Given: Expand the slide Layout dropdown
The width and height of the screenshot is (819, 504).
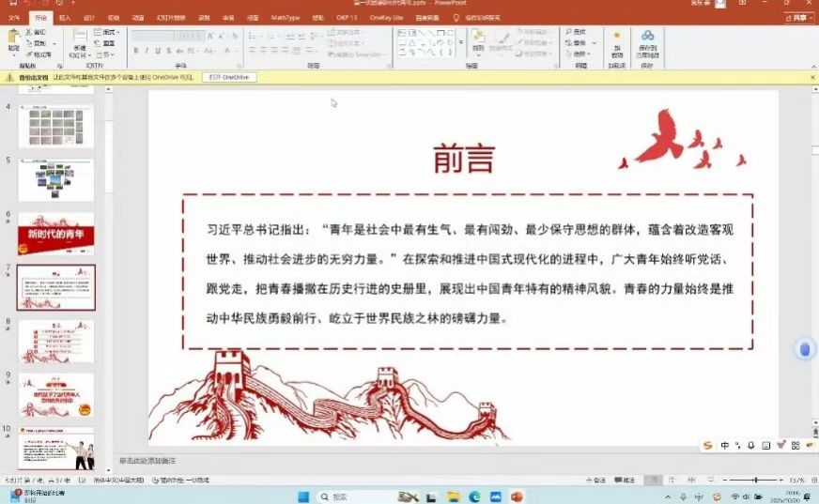Looking at the screenshot, I should (x=109, y=32).
